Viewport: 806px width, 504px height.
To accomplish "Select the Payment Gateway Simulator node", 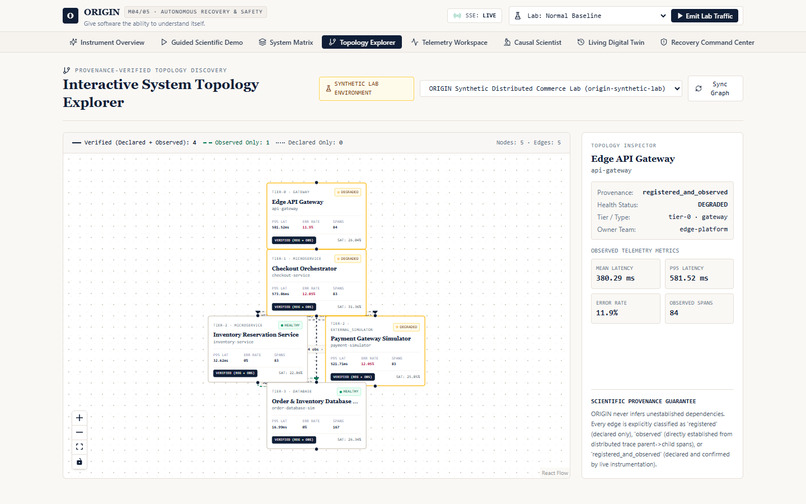I will coord(375,351).
